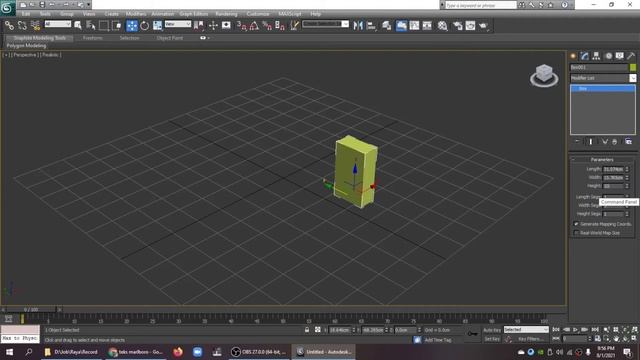Open the Curve Editor icon

[414, 26]
